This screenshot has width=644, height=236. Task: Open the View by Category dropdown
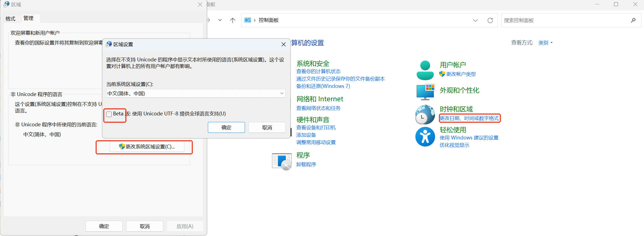[x=545, y=43]
